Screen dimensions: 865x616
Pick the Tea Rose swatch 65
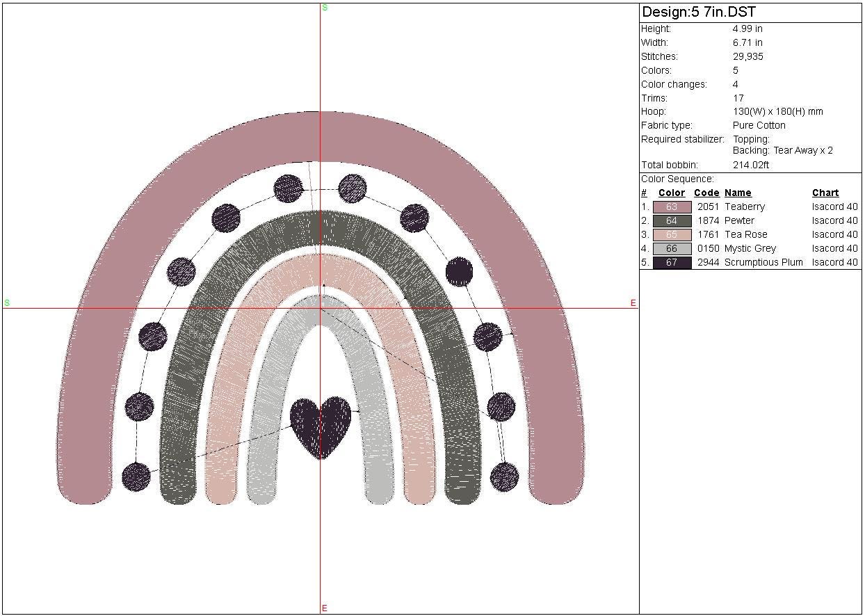coord(672,234)
